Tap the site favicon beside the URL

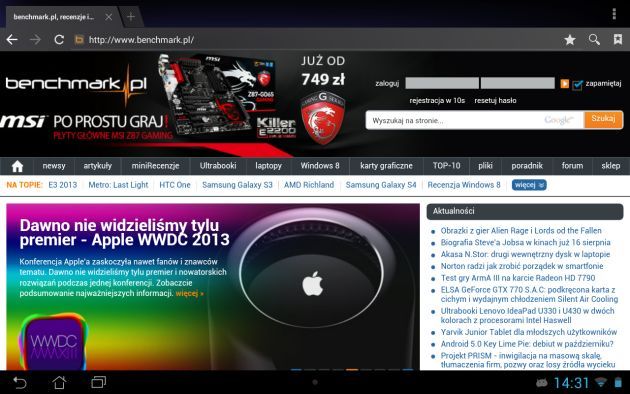pyautogui.click(x=79, y=39)
